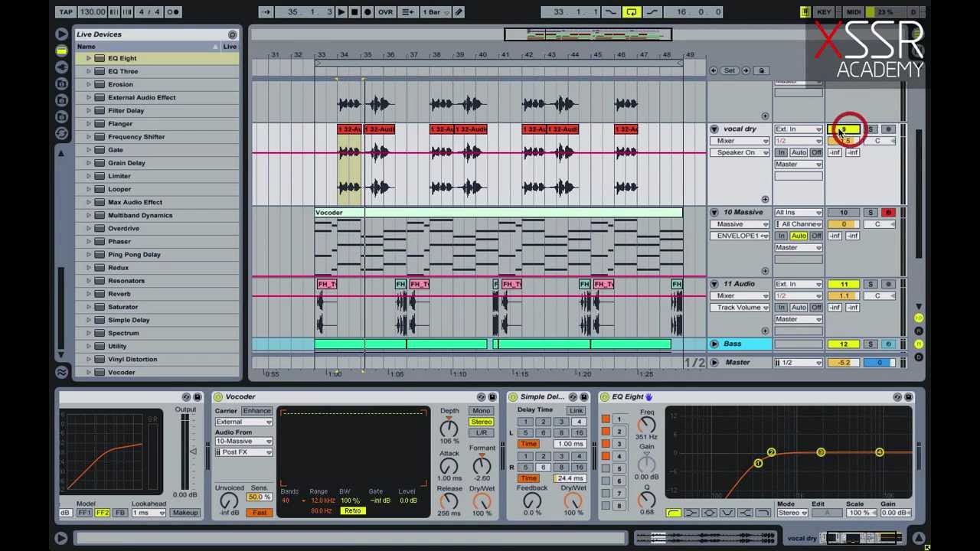Jump to the previous locator arrow
This screenshot has width=980, height=551.
tap(714, 70)
